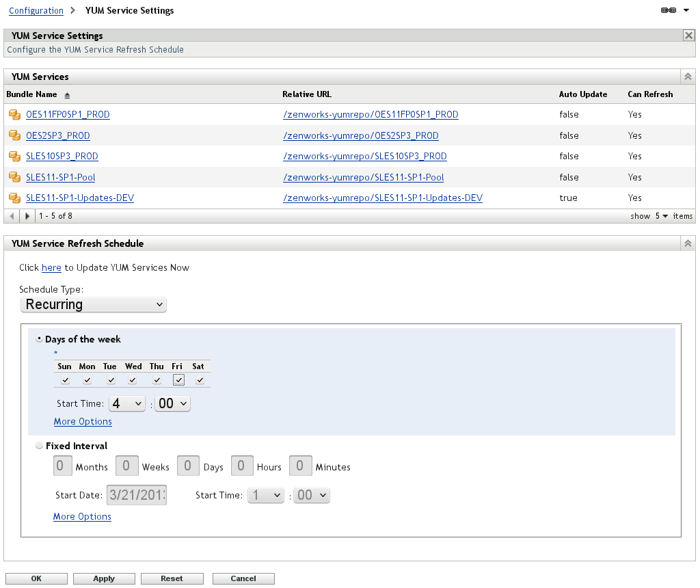Click the OES11FP0SP1_PROD bundle icon
The width and height of the screenshot is (700, 588).
[x=14, y=115]
